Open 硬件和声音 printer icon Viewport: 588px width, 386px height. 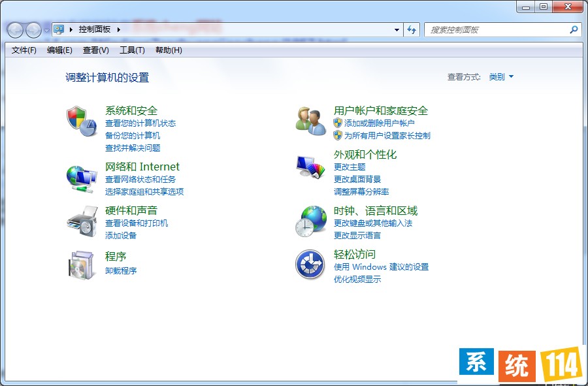(80, 221)
